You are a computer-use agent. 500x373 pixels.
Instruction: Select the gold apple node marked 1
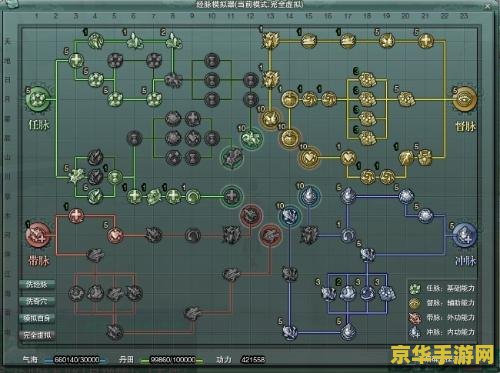coord(290,99)
